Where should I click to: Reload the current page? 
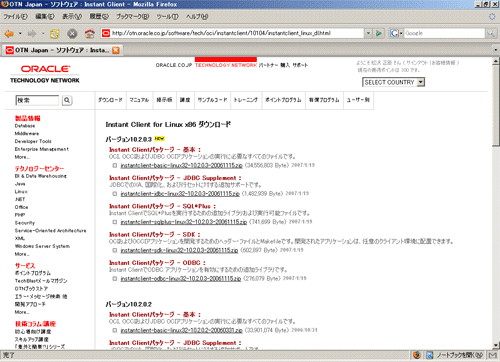(x=55, y=33)
